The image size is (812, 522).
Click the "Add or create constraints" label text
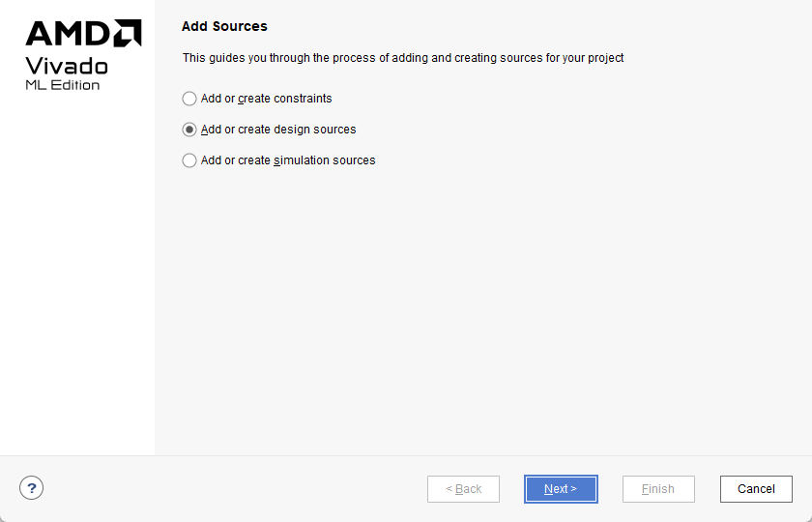coord(266,99)
